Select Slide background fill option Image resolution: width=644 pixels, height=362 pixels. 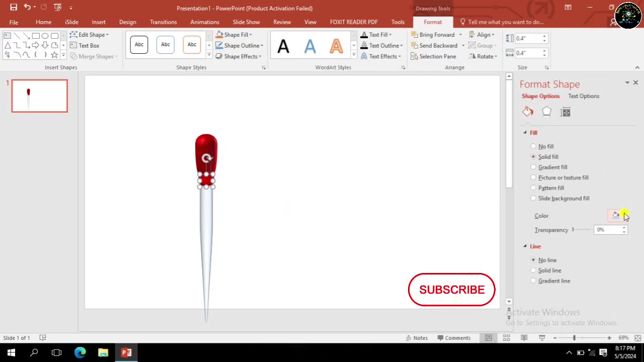pos(533,198)
